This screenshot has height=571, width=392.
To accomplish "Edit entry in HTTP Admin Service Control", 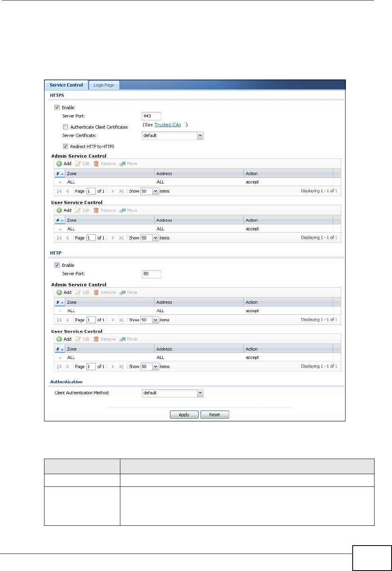I will [x=83, y=292].
